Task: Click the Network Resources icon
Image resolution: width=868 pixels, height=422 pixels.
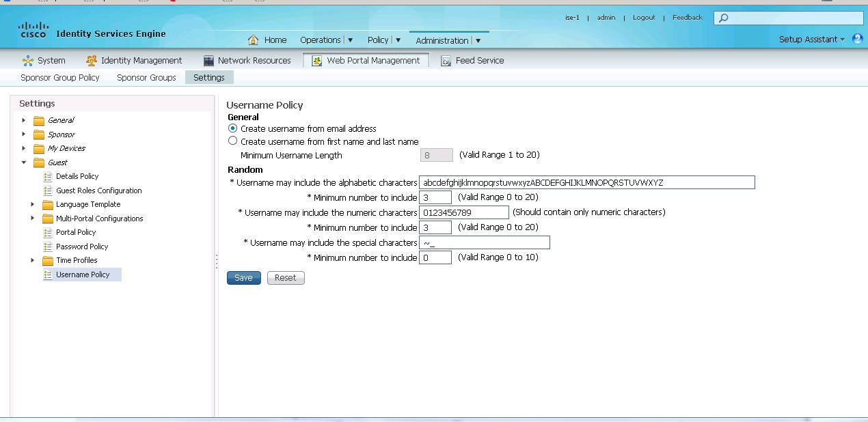Action: [209, 60]
